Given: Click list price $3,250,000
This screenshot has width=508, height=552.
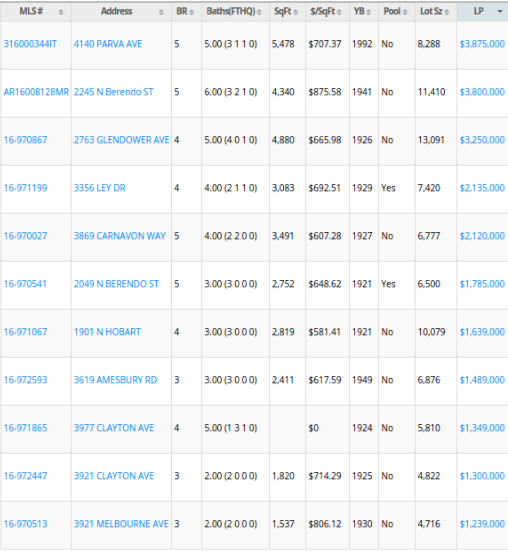Looking at the screenshot, I should click(x=482, y=140).
